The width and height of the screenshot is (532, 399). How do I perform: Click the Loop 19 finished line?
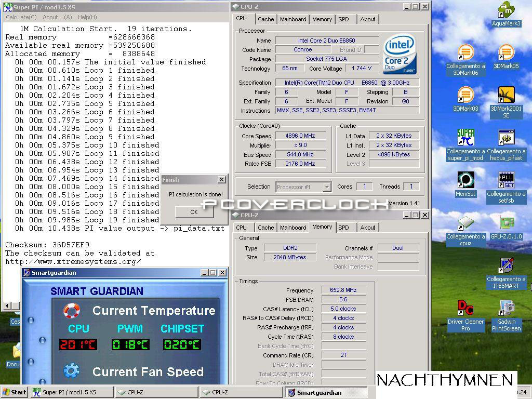[x=87, y=220]
